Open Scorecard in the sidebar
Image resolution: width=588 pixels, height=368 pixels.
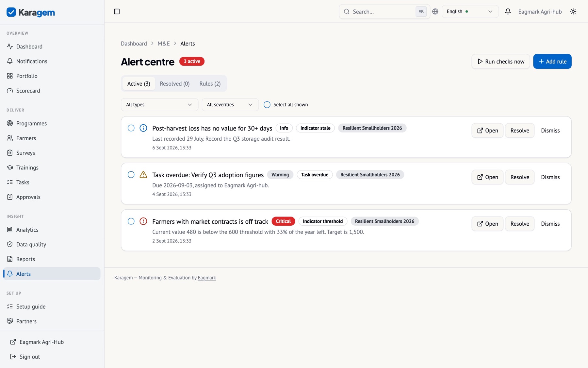(52, 91)
